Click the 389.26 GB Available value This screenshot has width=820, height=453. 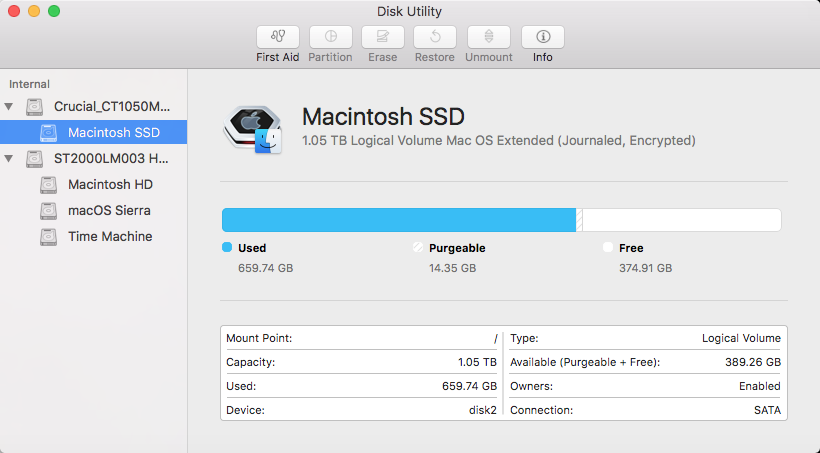click(x=753, y=363)
